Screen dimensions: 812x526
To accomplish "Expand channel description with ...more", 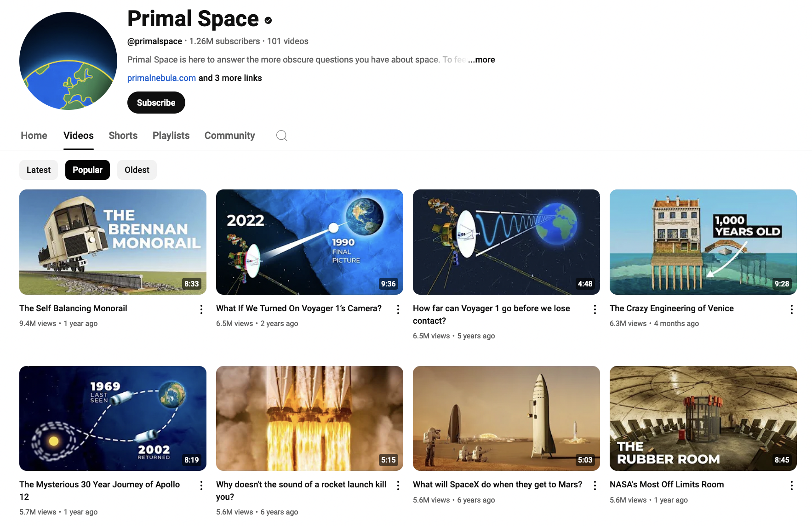I will (x=481, y=60).
